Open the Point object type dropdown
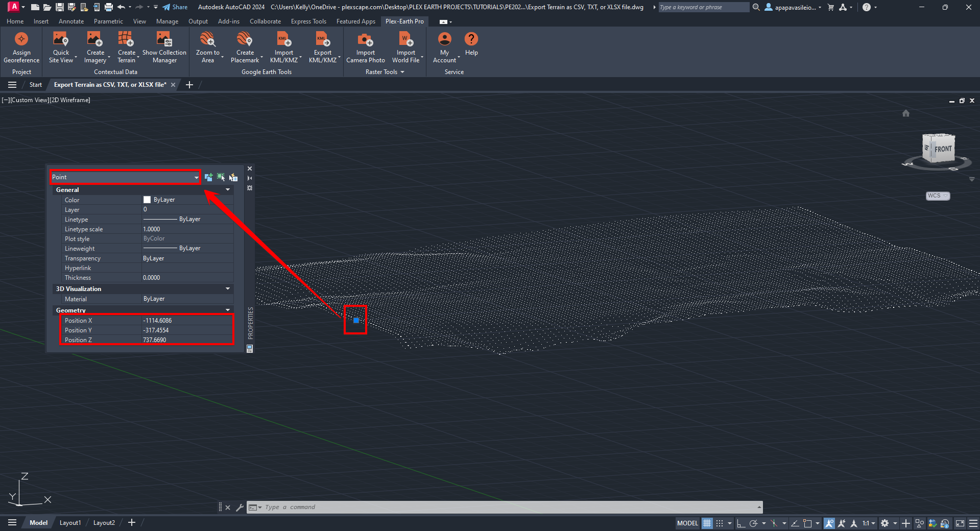Viewport: 980px width, 531px height. pyautogui.click(x=125, y=177)
